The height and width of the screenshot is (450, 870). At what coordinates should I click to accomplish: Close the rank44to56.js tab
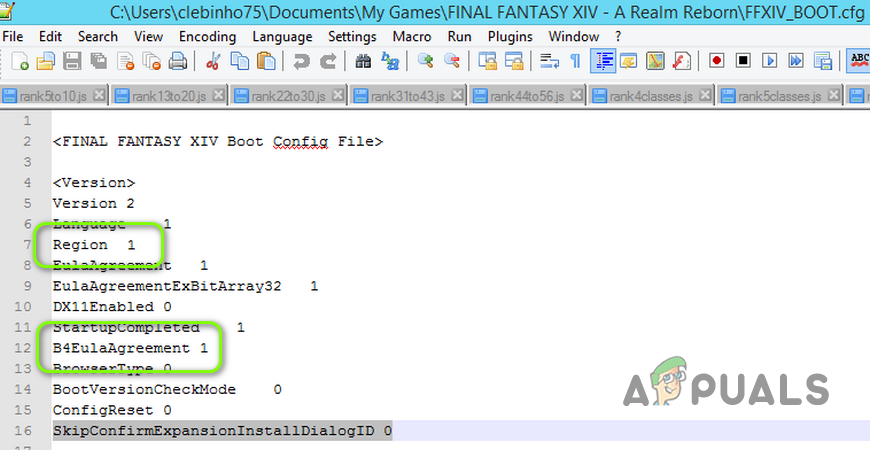coord(576,95)
